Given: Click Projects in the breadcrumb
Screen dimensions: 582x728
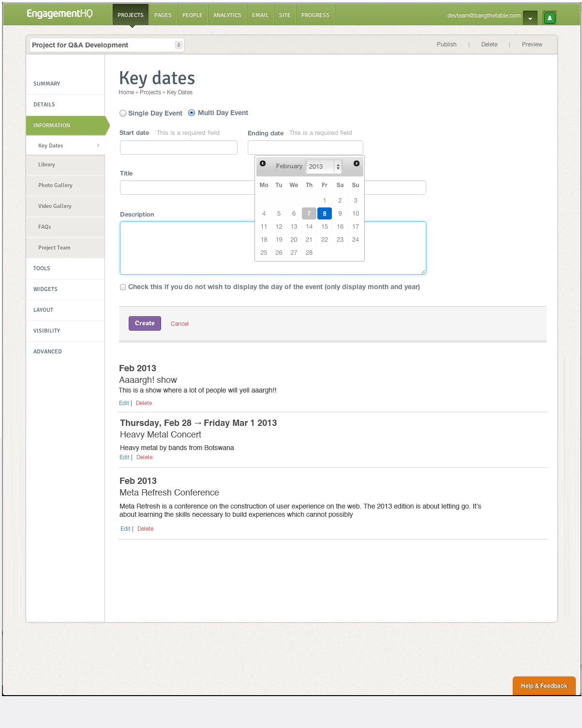Looking at the screenshot, I should [x=150, y=92].
